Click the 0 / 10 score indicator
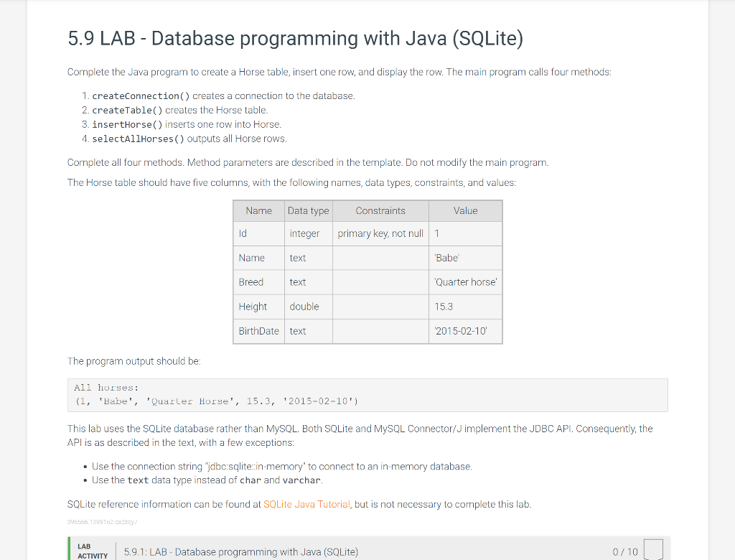The image size is (735, 560). tap(625, 552)
